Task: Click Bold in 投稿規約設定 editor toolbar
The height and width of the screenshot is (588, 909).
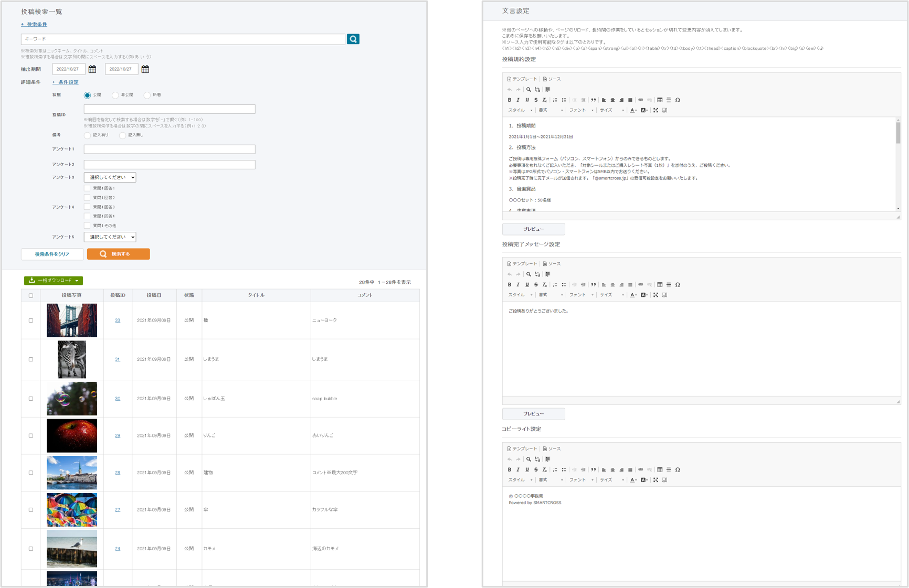Action: click(509, 100)
